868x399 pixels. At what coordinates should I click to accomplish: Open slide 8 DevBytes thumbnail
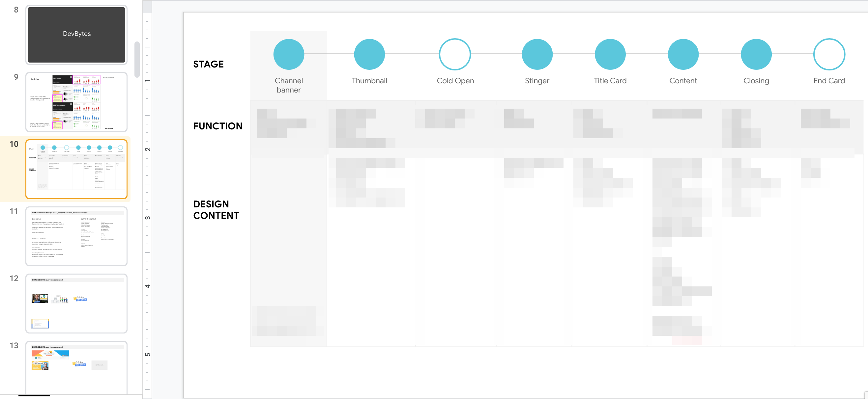click(x=76, y=35)
